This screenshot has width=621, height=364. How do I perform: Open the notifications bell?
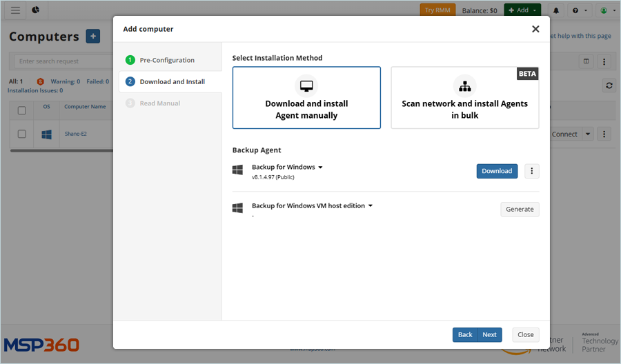tap(556, 10)
